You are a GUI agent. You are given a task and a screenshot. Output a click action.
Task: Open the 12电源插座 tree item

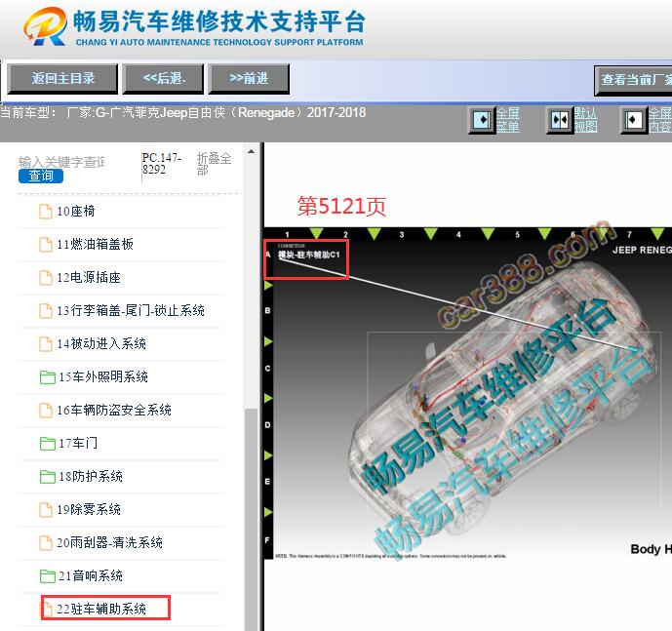point(89,277)
